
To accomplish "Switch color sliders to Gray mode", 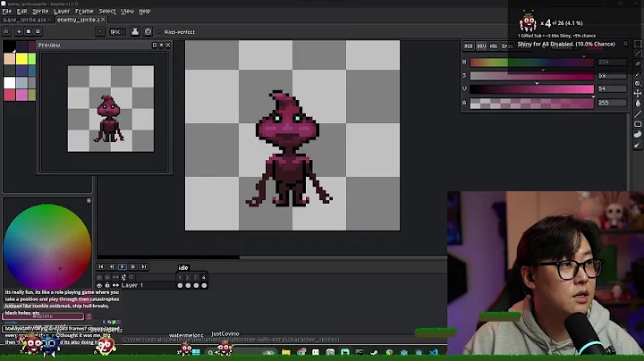I will coord(507,46).
